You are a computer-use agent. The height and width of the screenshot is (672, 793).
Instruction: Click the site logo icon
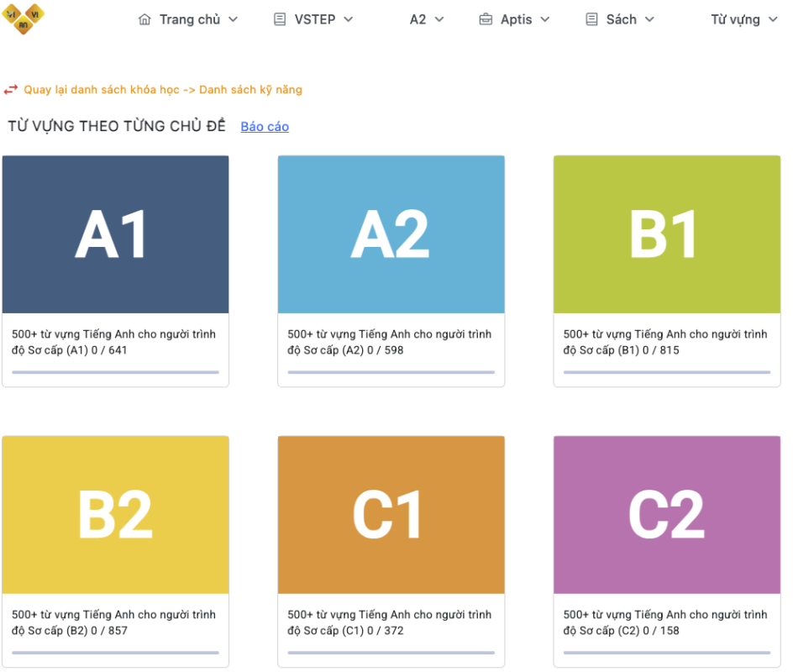(x=24, y=18)
